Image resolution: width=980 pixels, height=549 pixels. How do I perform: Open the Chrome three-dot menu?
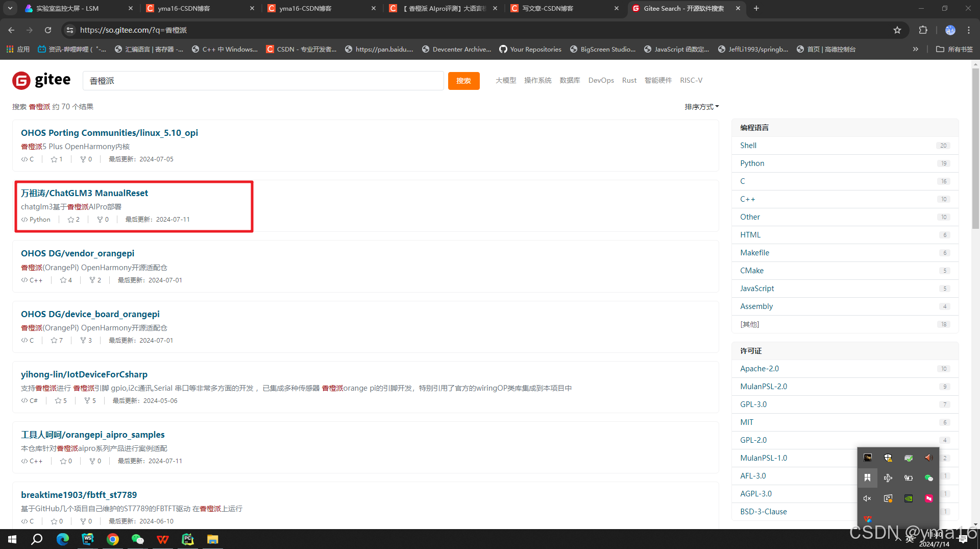(968, 30)
